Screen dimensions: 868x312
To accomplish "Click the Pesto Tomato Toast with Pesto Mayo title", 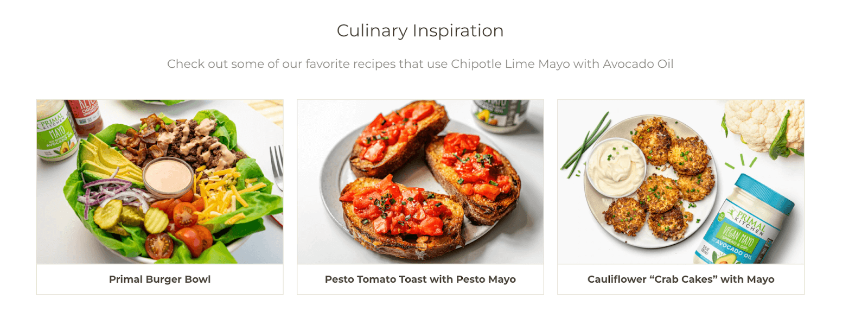I will [420, 279].
